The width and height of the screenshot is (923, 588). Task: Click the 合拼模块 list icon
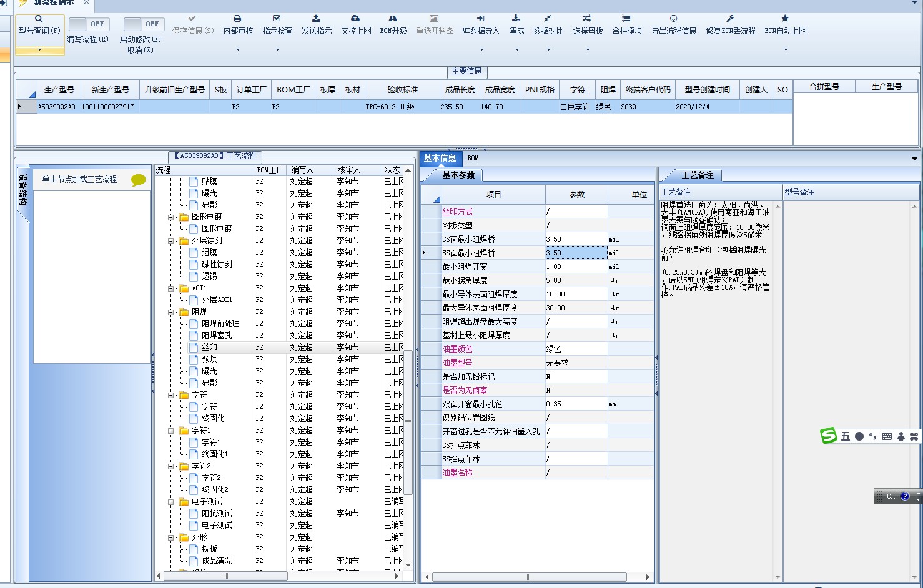(626, 19)
